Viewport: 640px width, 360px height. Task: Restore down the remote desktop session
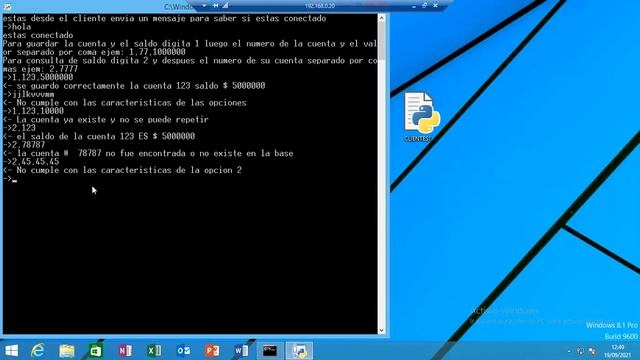pyautogui.click(x=424, y=6)
